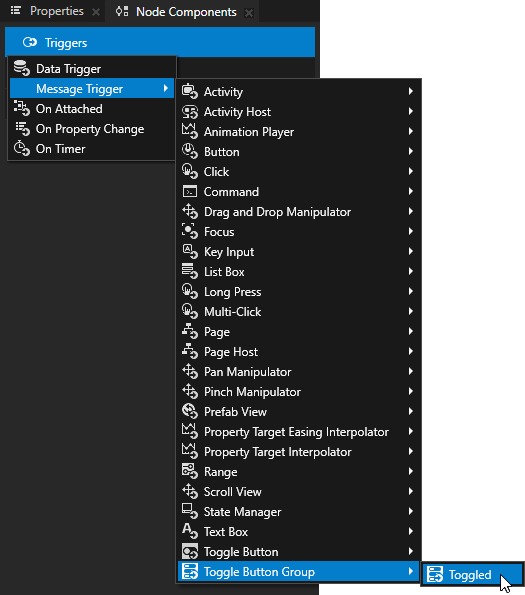Screen dimensions: 525x595
Task: Click the Button message icon
Action: 190,151
